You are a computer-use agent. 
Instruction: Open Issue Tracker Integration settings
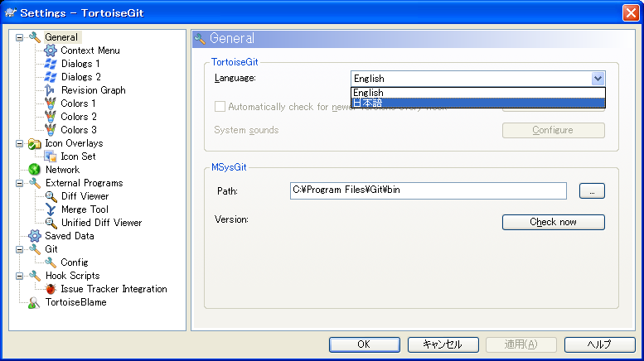(114, 289)
